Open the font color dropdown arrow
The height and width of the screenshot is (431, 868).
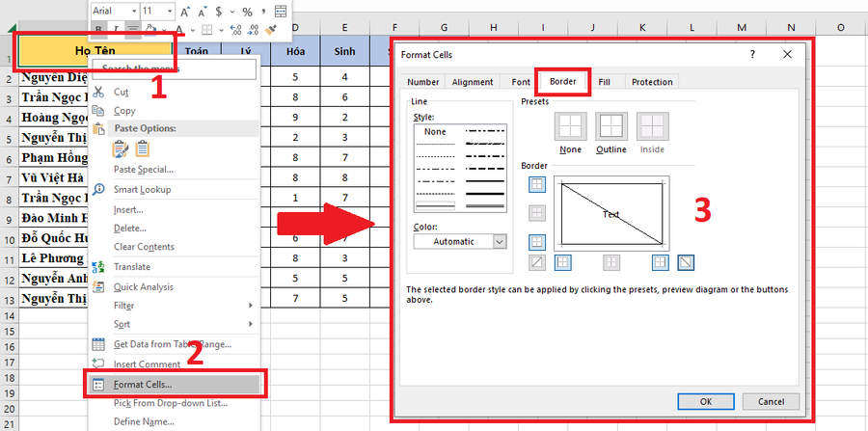193,29
